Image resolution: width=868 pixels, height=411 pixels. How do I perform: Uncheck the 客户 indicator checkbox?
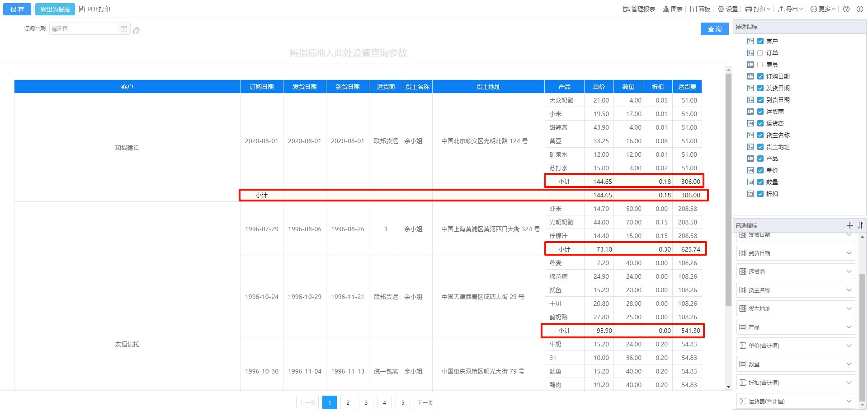pos(760,41)
